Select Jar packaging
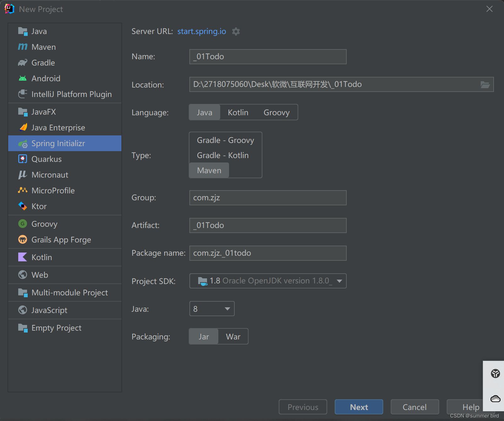Screen dimensions: 504x421 tap(204, 337)
